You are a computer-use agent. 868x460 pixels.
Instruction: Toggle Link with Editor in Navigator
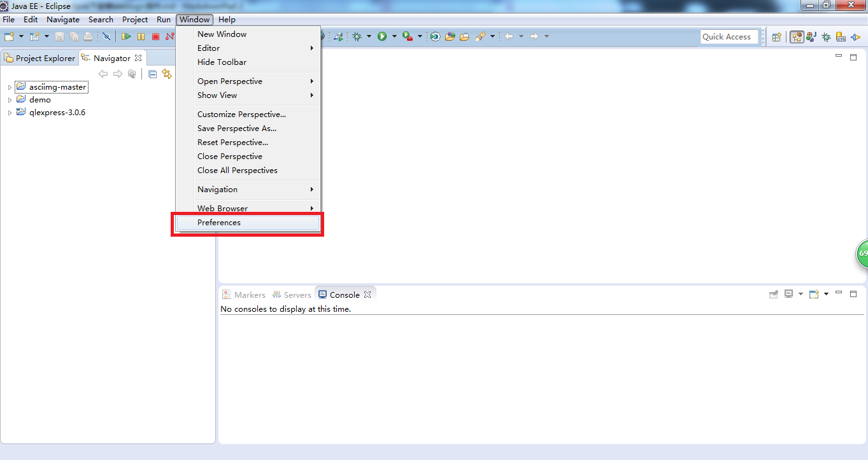click(166, 74)
